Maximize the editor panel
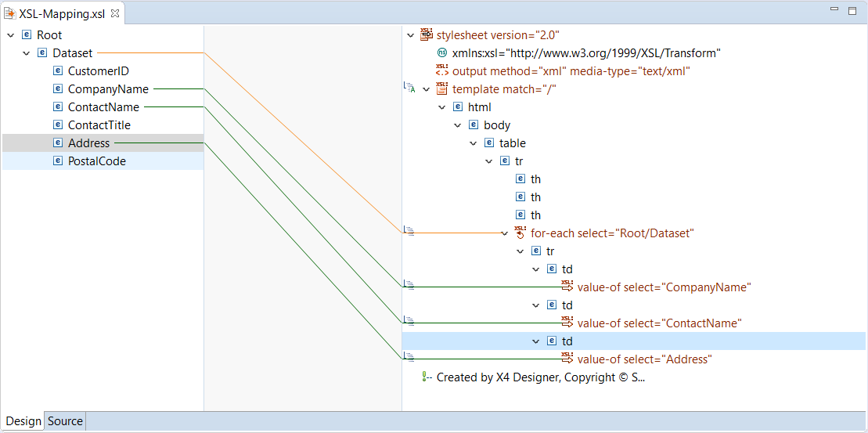Screen dimensions: 868x433 point(852,11)
